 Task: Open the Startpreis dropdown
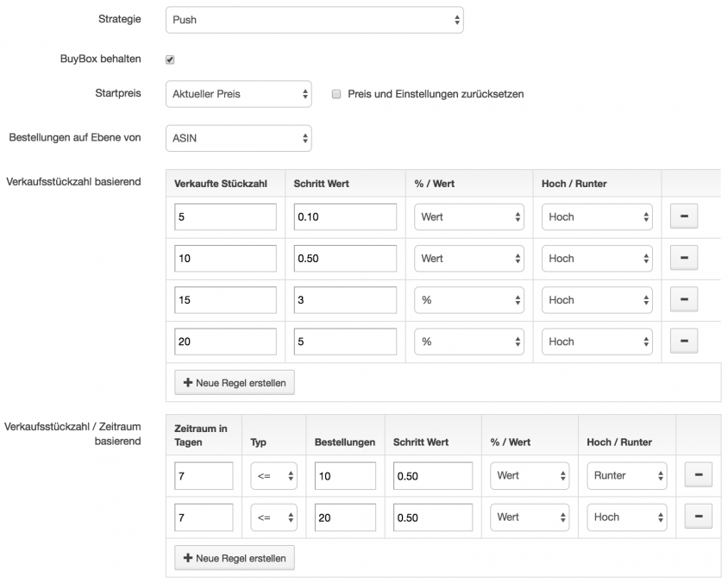tap(239, 94)
